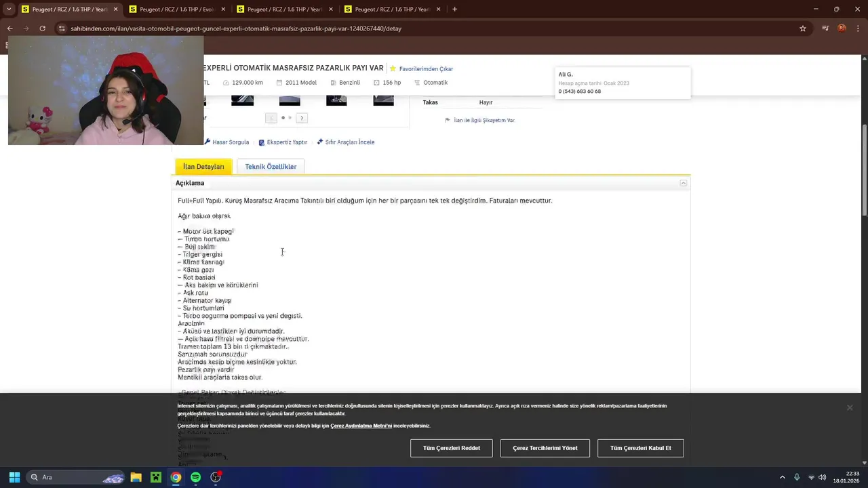Open the media control icon in Chrome toolbar
This screenshot has height=488, width=868.
point(825,28)
